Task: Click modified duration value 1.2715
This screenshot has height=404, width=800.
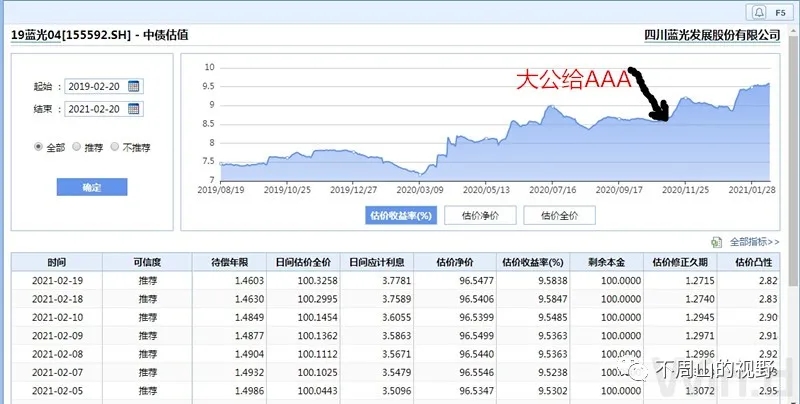Action: [x=699, y=281]
